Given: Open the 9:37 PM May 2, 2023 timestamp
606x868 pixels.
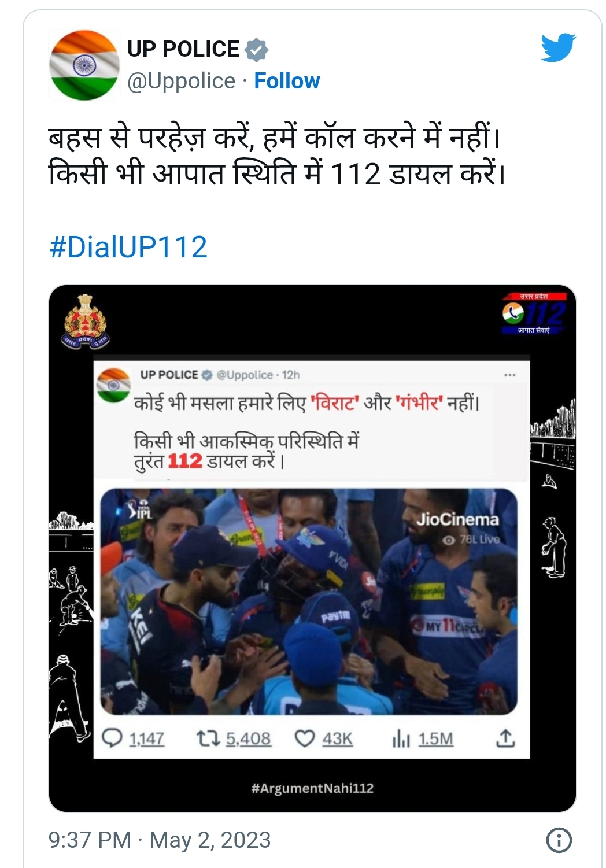Looking at the screenshot, I should (160, 840).
